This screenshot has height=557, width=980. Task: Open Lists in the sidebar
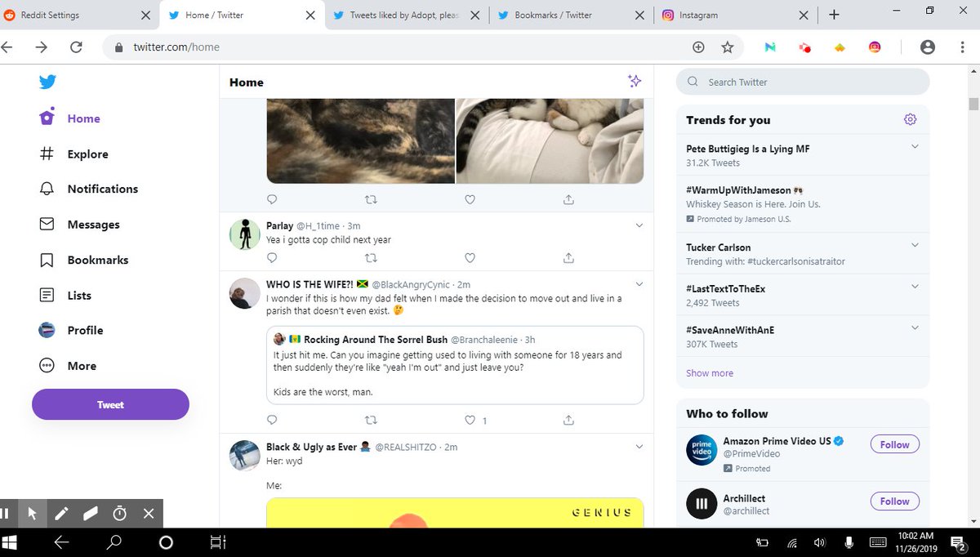coord(65,295)
